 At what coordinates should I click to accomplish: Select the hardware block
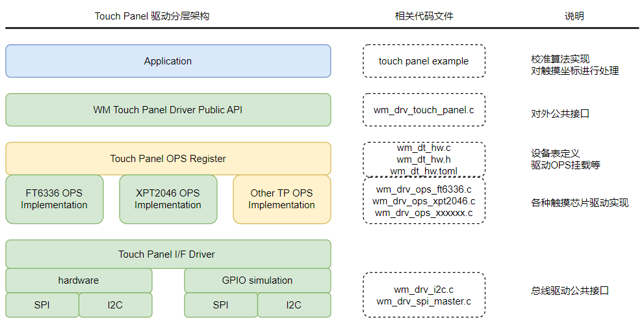pyautogui.click(x=79, y=280)
